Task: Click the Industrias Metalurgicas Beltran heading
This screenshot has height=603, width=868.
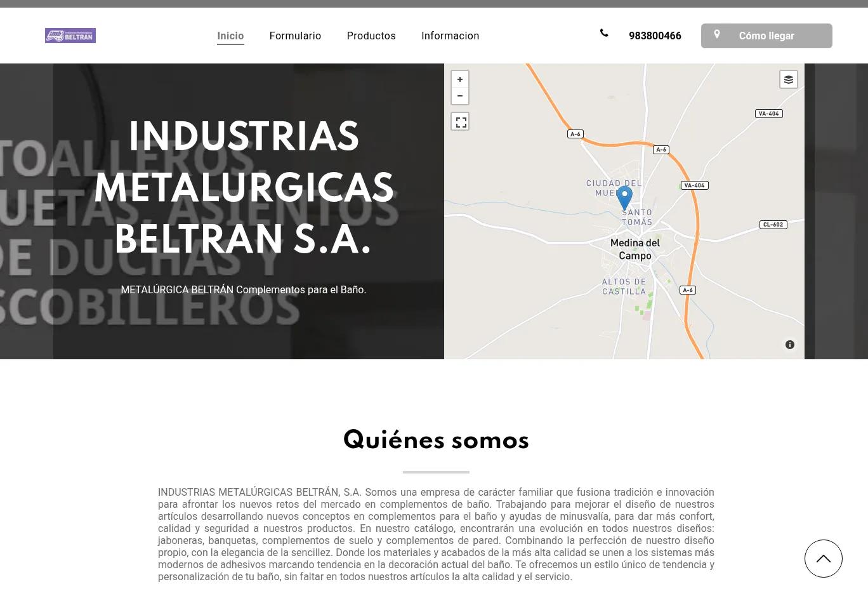Action: (x=244, y=188)
